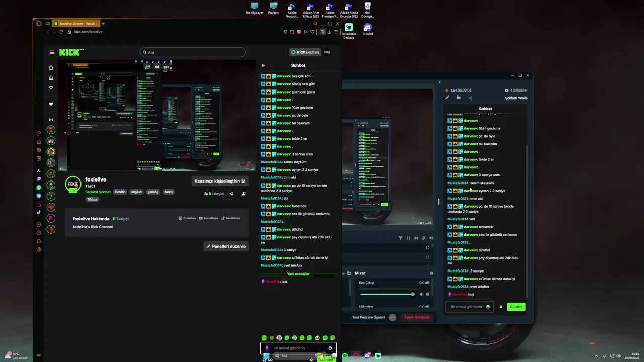This screenshot has height=362, width=644.
Task: Open the Kick profile avatar menu
Action: pos(327,52)
